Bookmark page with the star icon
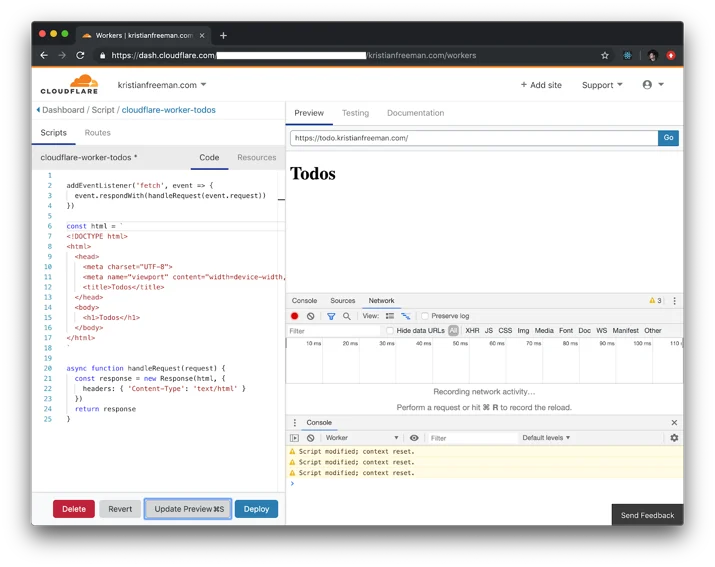715x567 pixels. point(605,55)
